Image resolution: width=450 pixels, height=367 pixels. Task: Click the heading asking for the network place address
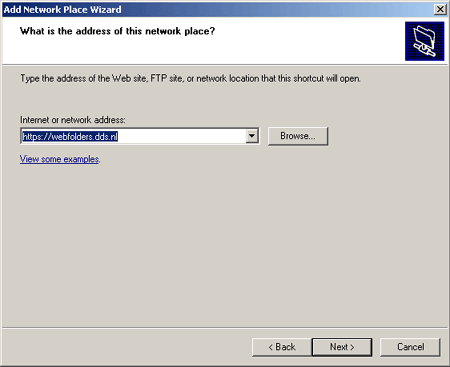point(117,31)
